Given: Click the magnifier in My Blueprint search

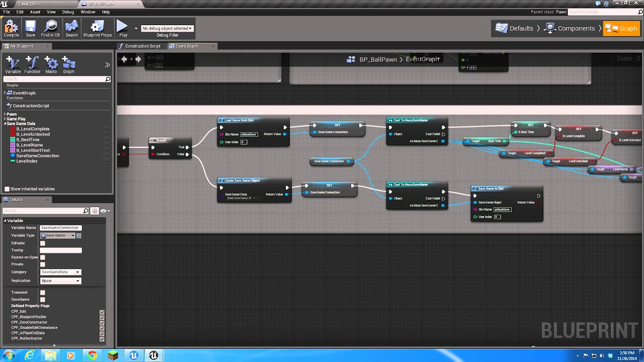Looking at the screenshot, I should [x=108, y=79].
